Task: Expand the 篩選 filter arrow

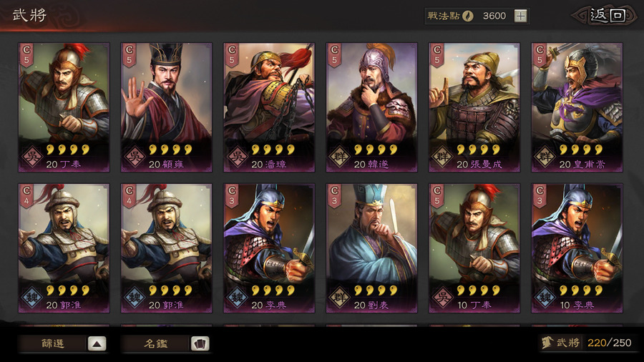Action: [x=97, y=343]
